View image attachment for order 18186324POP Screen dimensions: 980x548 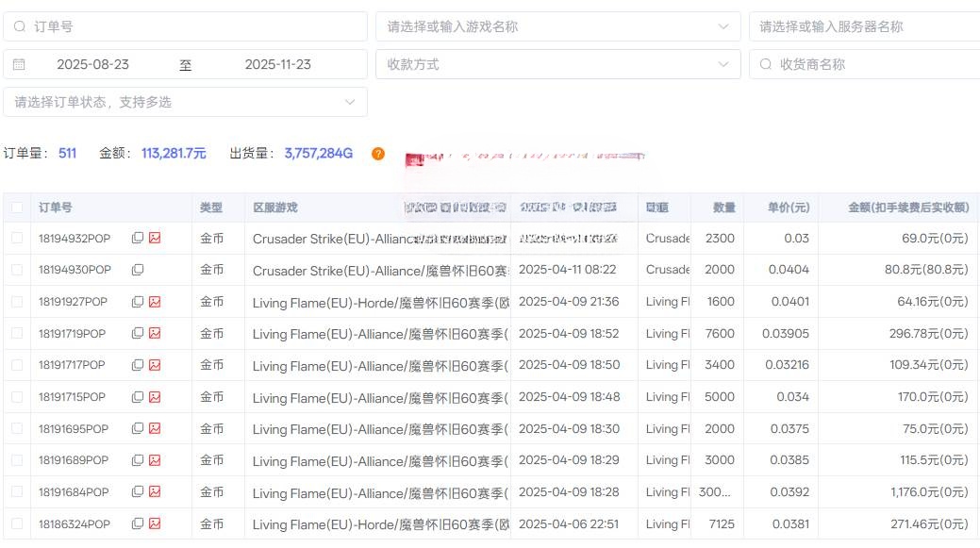(x=153, y=523)
